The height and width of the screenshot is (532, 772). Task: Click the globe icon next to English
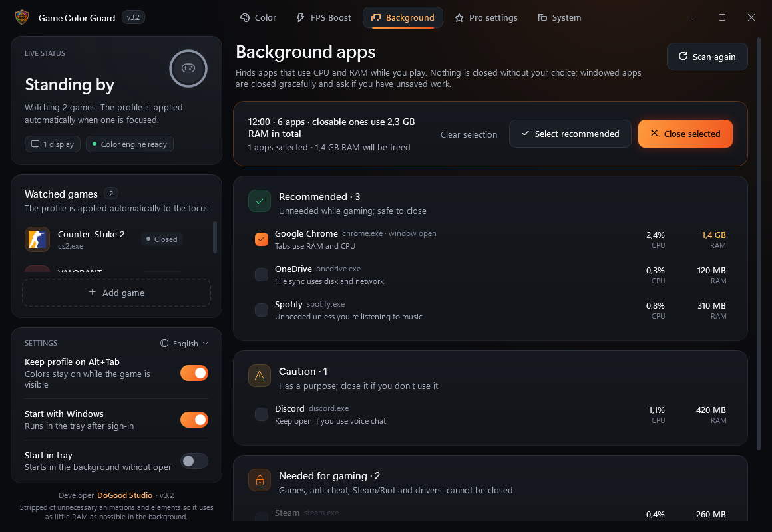coord(164,344)
